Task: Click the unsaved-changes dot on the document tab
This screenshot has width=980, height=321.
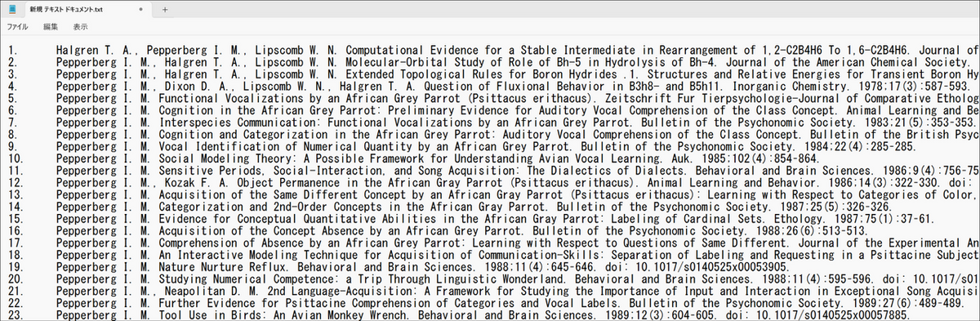Action: (140, 10)
